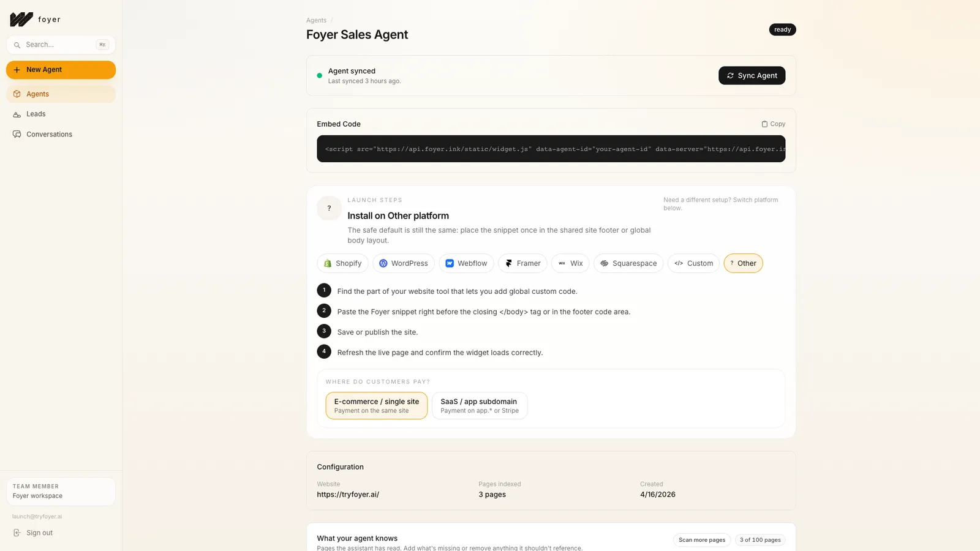This screenshot has height=551, width=980.
Task: Click the Framer logo icon
Action: (x=509, y=263)
